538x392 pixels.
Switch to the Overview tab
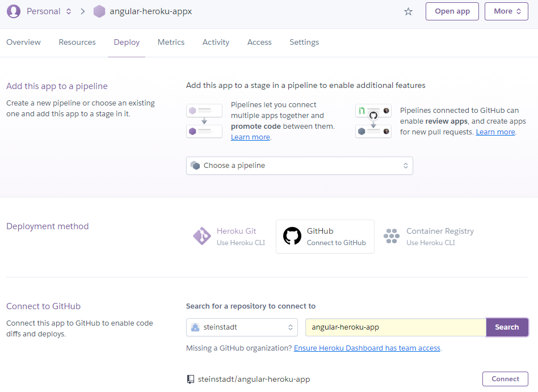[23, 42]
